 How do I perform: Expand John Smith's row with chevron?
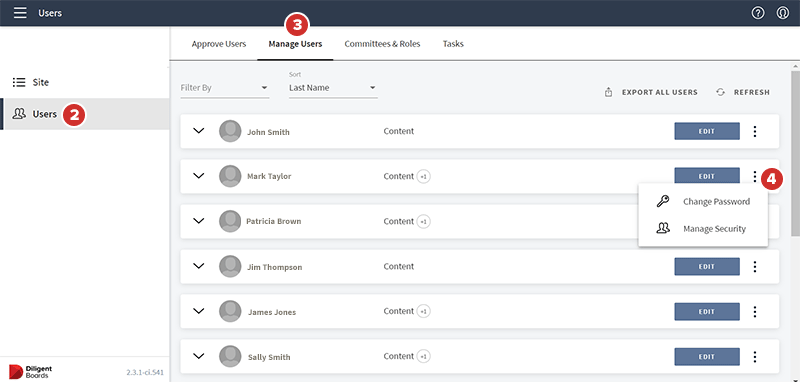pyautogui.click(x=198, y=131)
